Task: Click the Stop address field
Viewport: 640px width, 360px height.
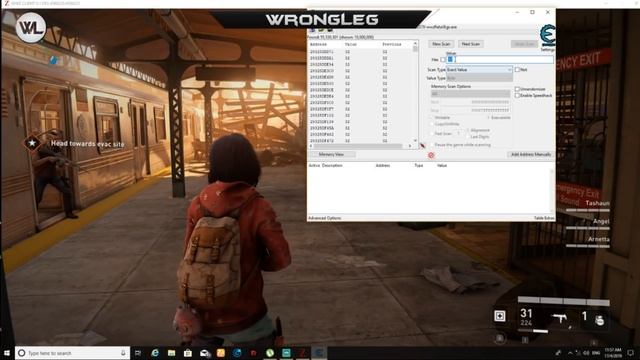Action: tap(476, 110)
